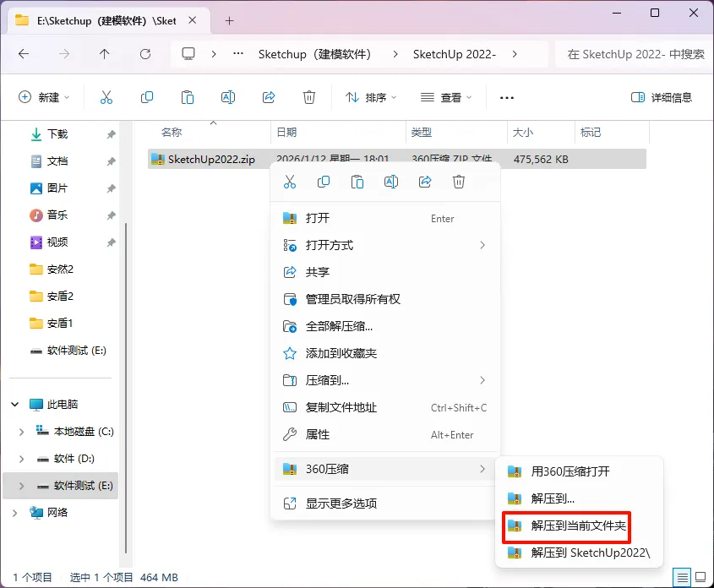Click the Rename icon in the toolbar
Viewport: 714px width, 588px height.
[228, 97]
